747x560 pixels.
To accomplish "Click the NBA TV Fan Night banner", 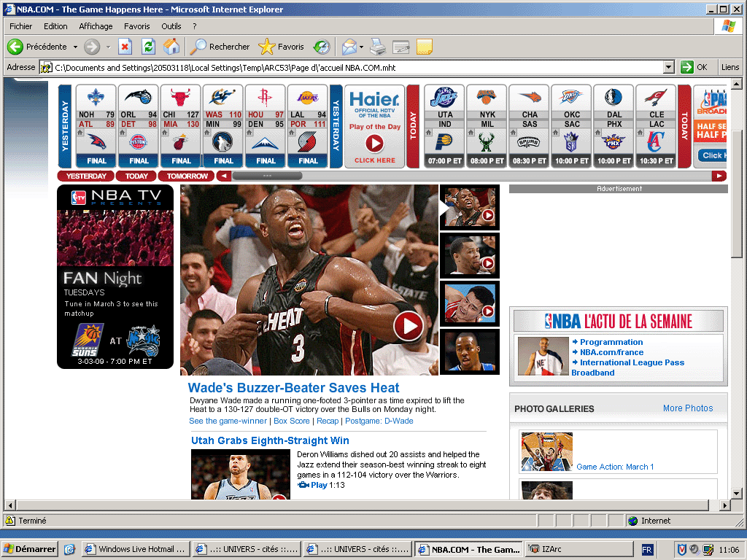I will click(x=115, y=276).
